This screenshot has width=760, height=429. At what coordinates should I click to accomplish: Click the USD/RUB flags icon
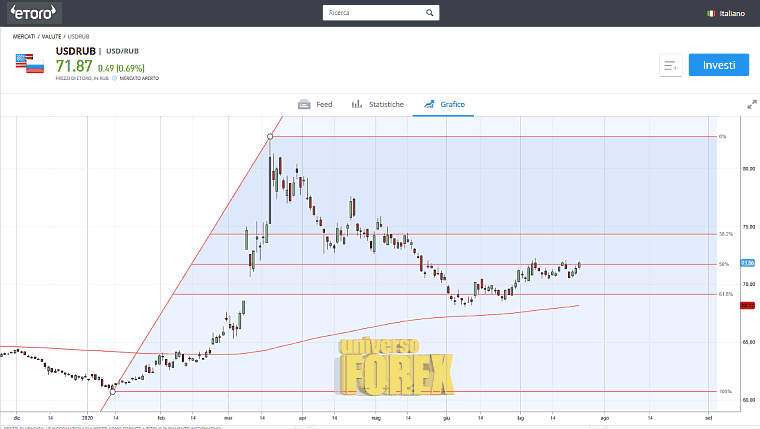tap(29, 63)
